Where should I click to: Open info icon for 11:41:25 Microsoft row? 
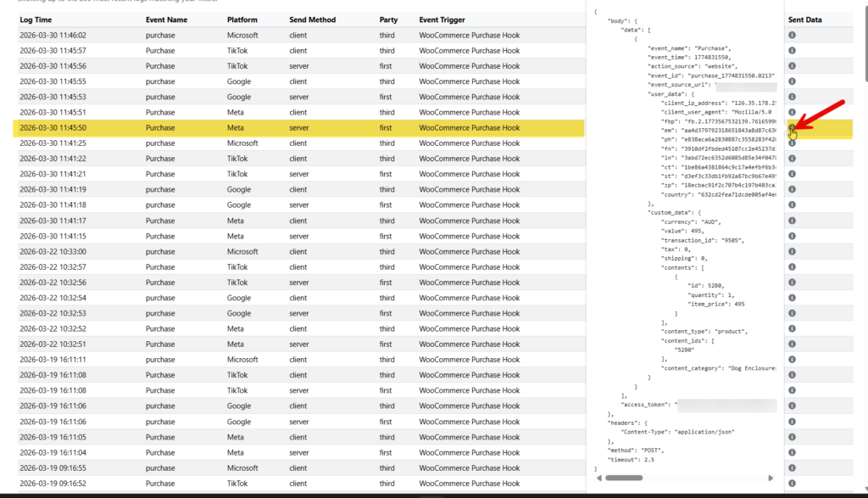pyautogui.click(x=792, y=143)
